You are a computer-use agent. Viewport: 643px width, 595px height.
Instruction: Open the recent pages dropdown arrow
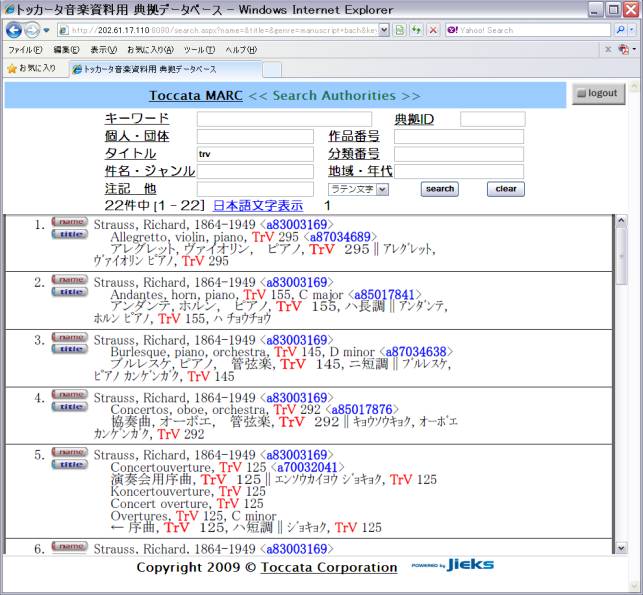(x=46, y=30)
